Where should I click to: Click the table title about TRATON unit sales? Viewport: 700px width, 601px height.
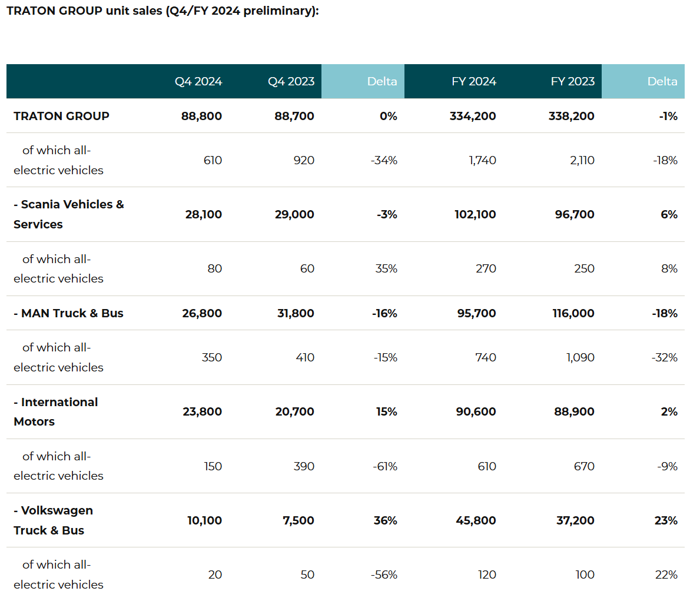[162, 11]
